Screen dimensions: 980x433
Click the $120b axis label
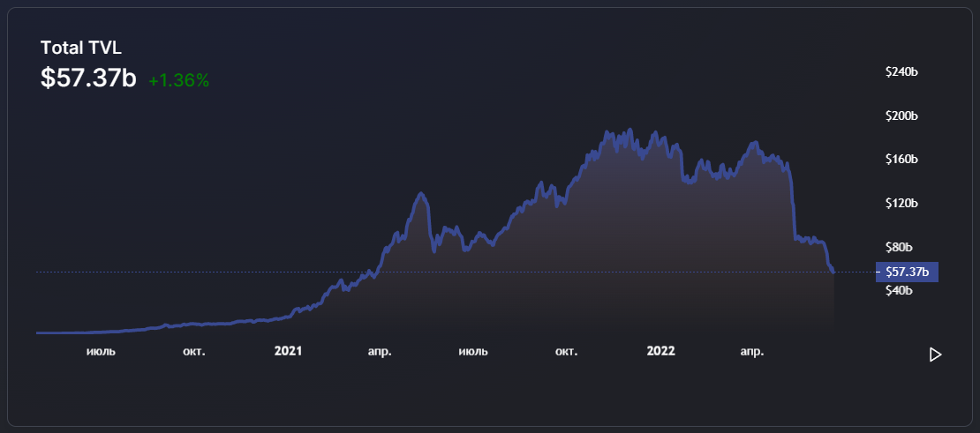(901, 203)
